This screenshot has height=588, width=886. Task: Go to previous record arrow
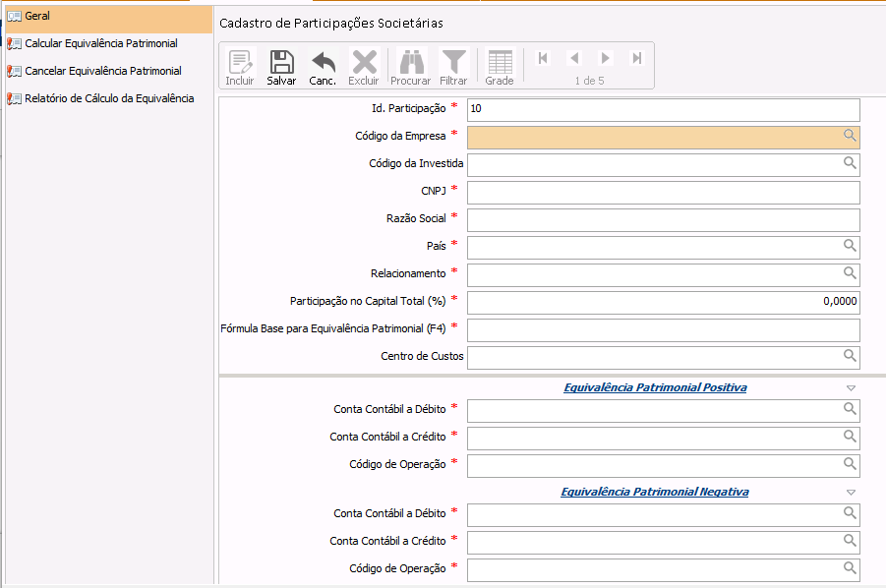[574, 58]
